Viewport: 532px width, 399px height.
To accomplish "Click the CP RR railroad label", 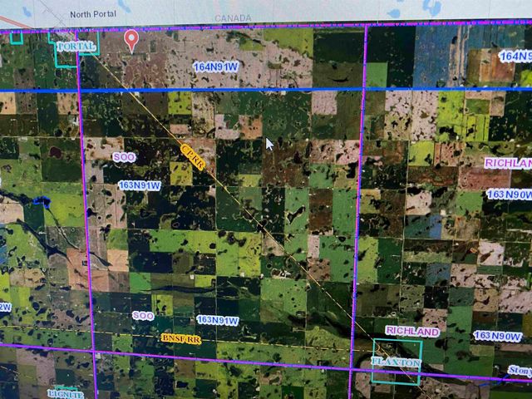I will point(192,156).
